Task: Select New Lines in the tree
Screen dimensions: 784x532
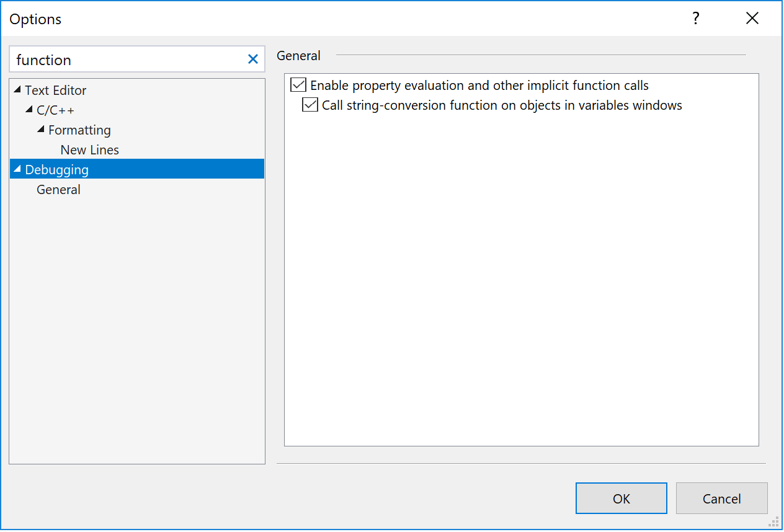Action: click(x=89, y=149)
